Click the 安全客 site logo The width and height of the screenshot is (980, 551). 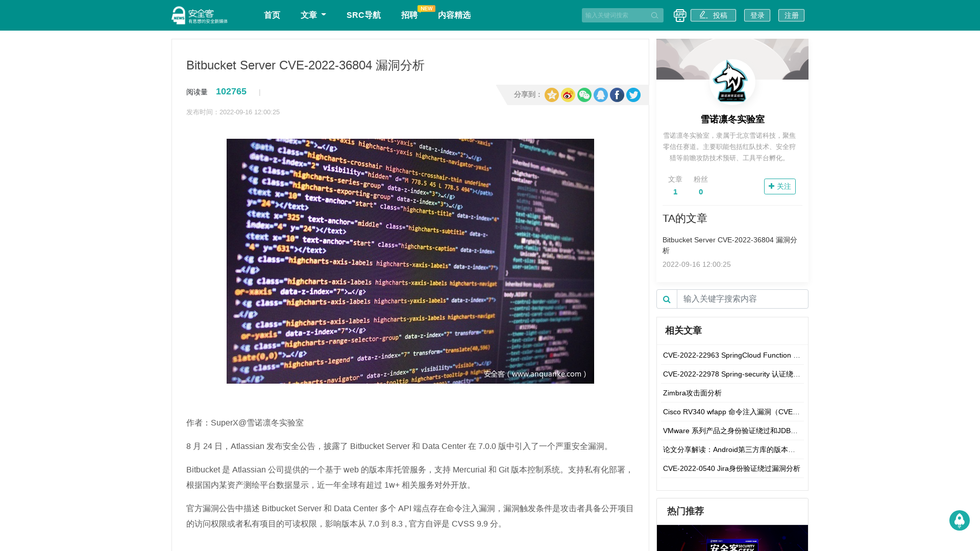click(x=199, y=15)
